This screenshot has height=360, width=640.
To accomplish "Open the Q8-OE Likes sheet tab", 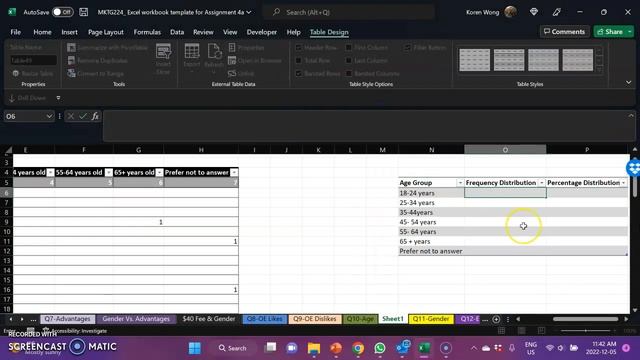I will point(264,319).
